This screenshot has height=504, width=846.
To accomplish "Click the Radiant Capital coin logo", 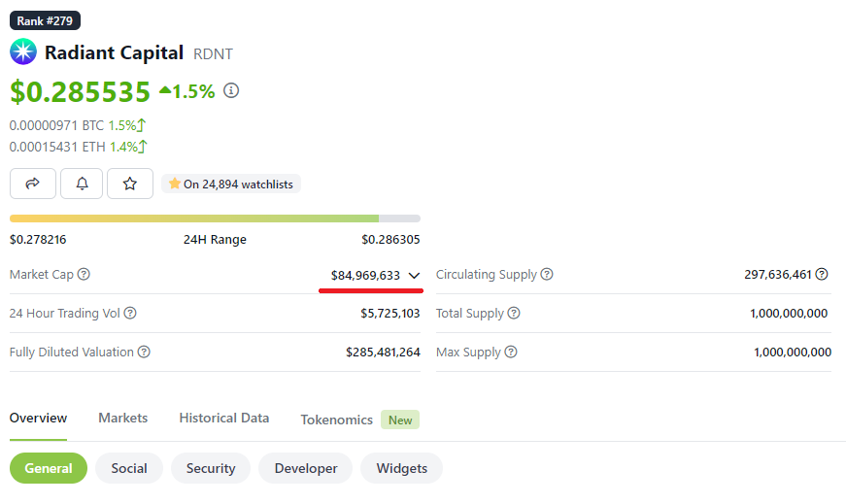I will (x=23, y=51).
